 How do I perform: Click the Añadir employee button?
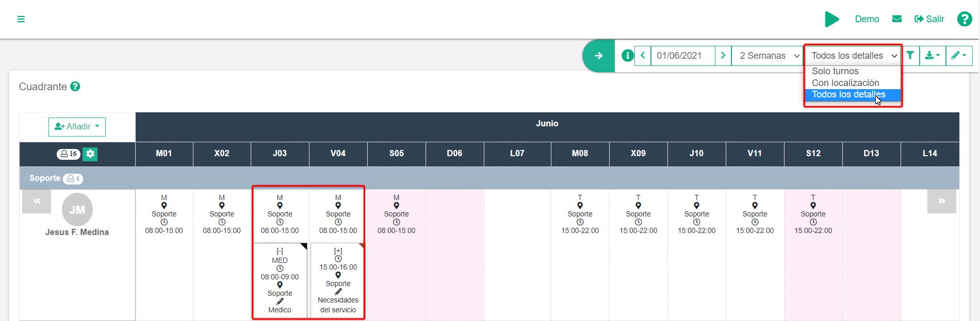click(77, 127)
